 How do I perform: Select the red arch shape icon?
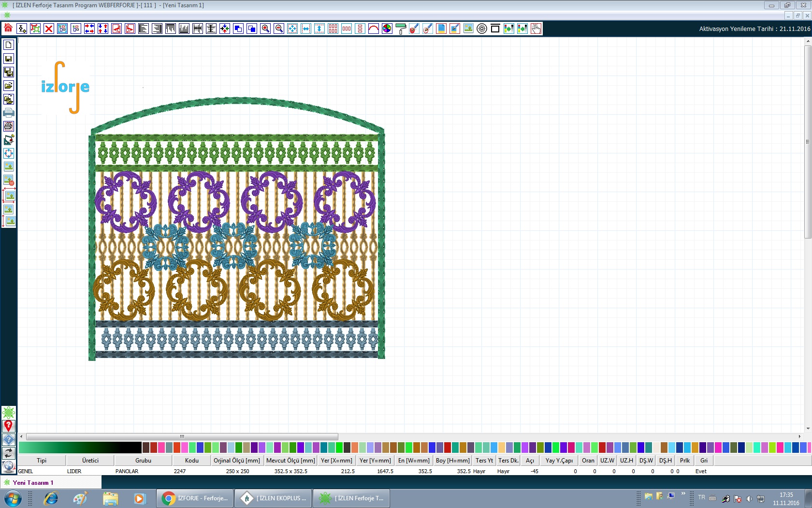tap(374, 29)
